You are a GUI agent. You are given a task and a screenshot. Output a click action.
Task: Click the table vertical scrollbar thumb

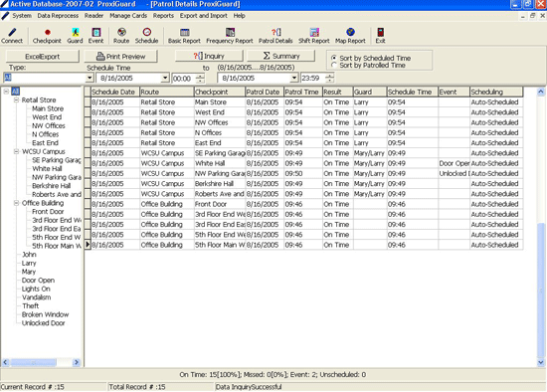point(541,290)
